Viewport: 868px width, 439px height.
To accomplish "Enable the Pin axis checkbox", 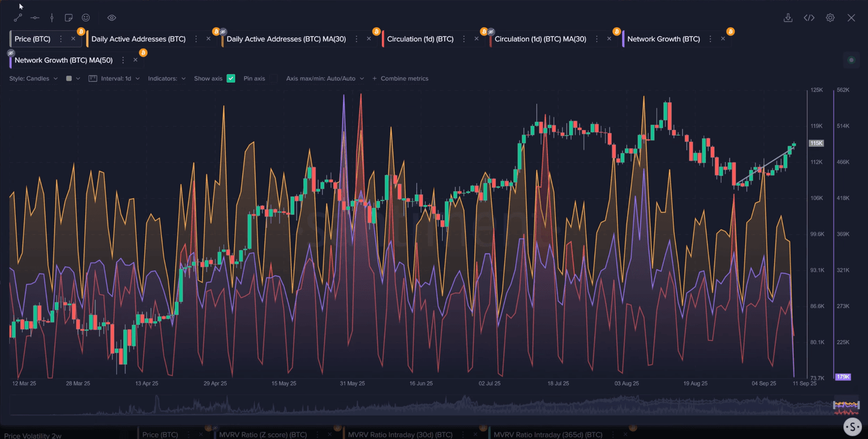I will pyautogui.click(x=274, y=79).
